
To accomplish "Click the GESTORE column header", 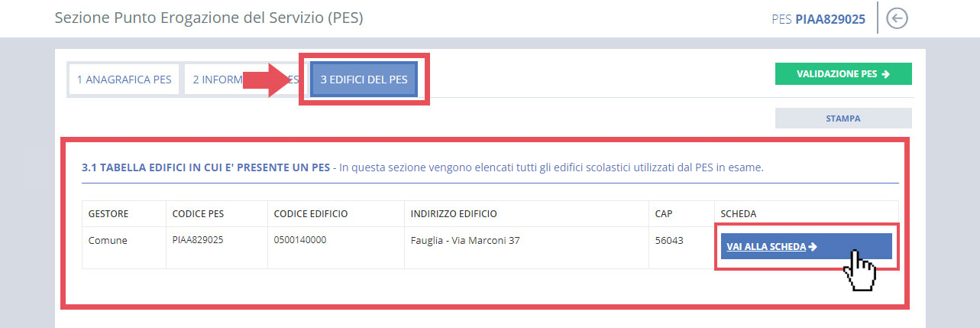I will pos(108,213).
